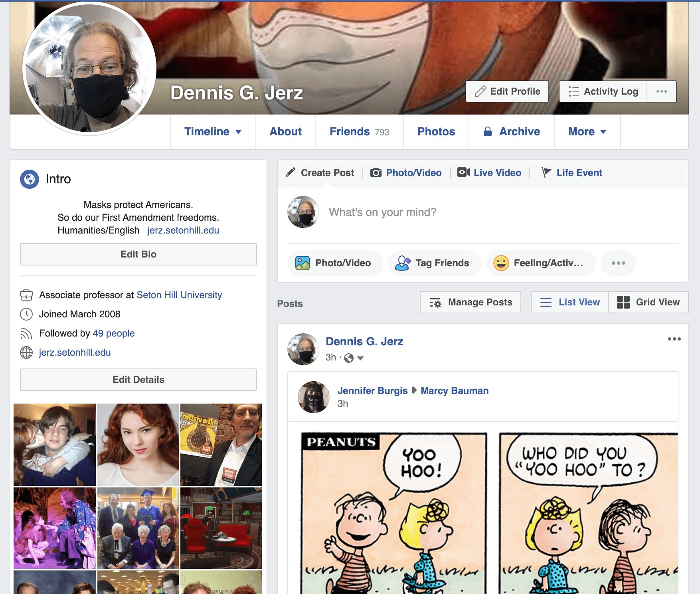
Task: Switch posts to List View
Action: tap(570, 302)
